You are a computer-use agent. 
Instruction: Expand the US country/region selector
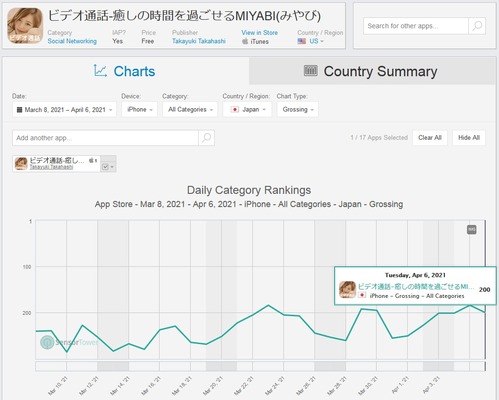pos(311,41)
